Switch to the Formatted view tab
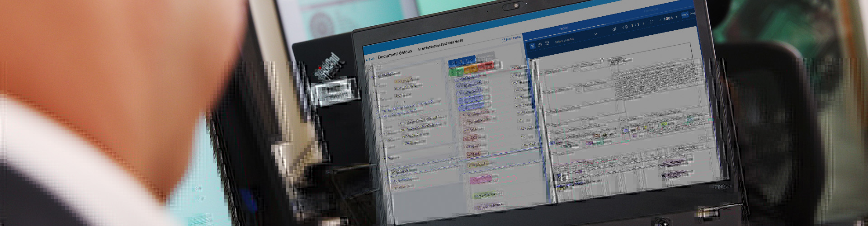Viewport: 868px width, 226px height. (651, 9)
